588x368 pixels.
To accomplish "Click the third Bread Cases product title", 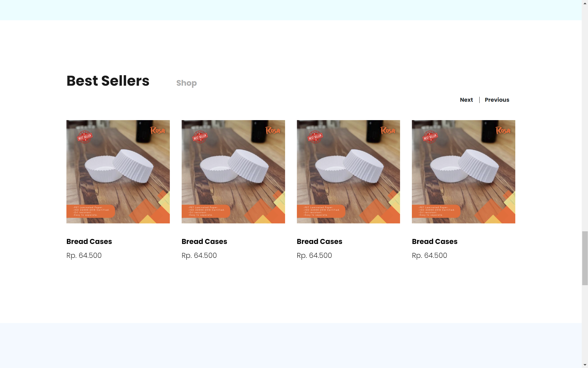I will click(x=319, y=241).
